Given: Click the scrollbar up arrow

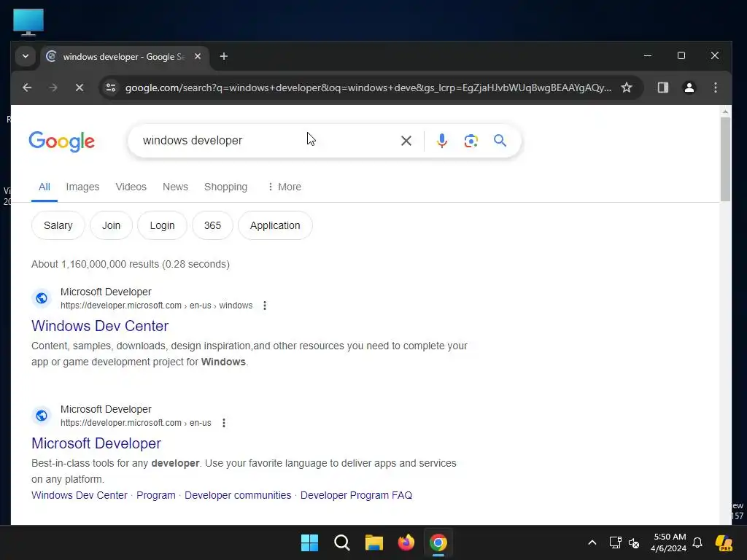Looking at the screenshot, I should click(725, 112).
